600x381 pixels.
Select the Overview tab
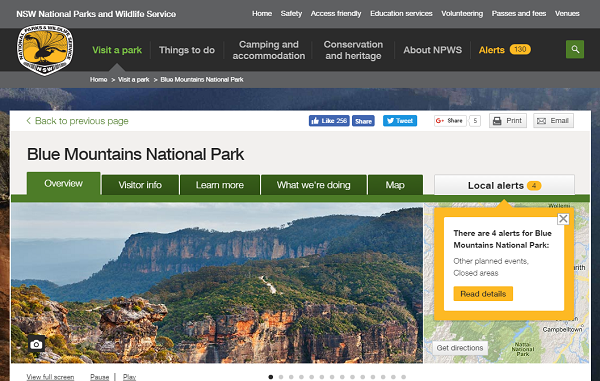coord(64,184)
